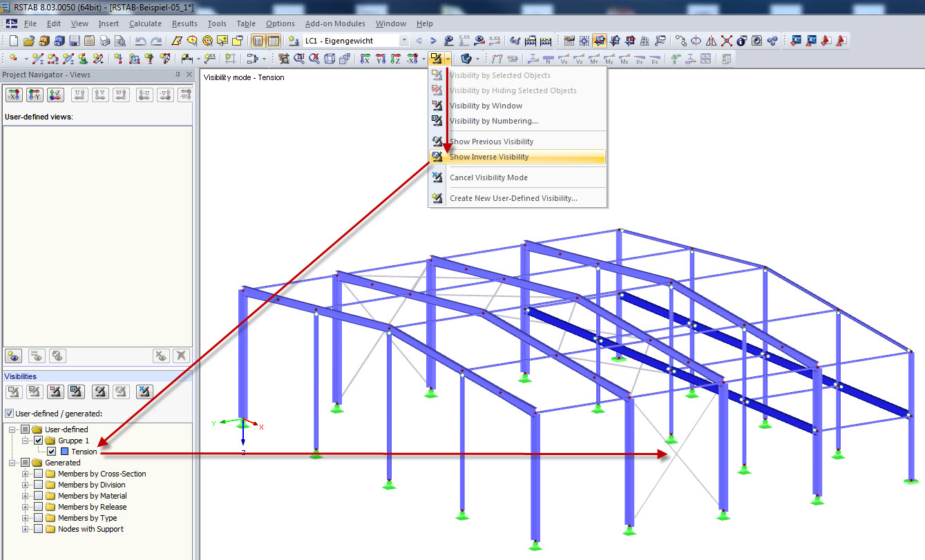Show shear force Vy results icon
This screenshot has height=560, width=925.
coord(564,59)
